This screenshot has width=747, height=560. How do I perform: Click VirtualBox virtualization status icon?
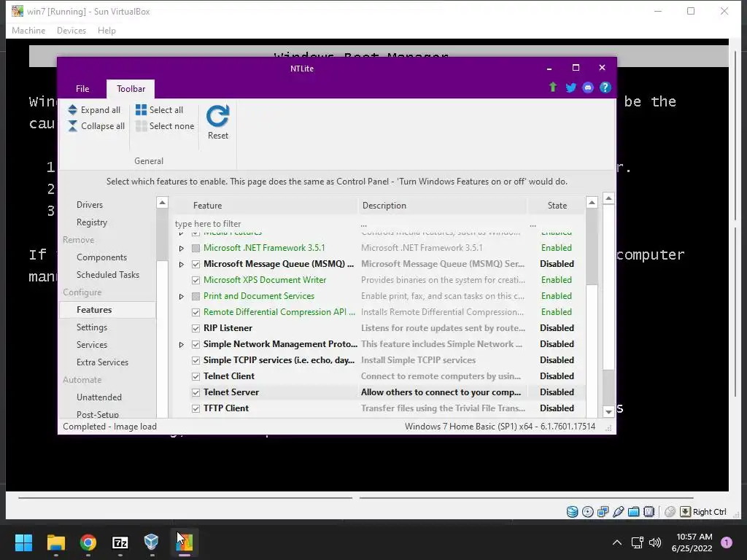point(649,512)
